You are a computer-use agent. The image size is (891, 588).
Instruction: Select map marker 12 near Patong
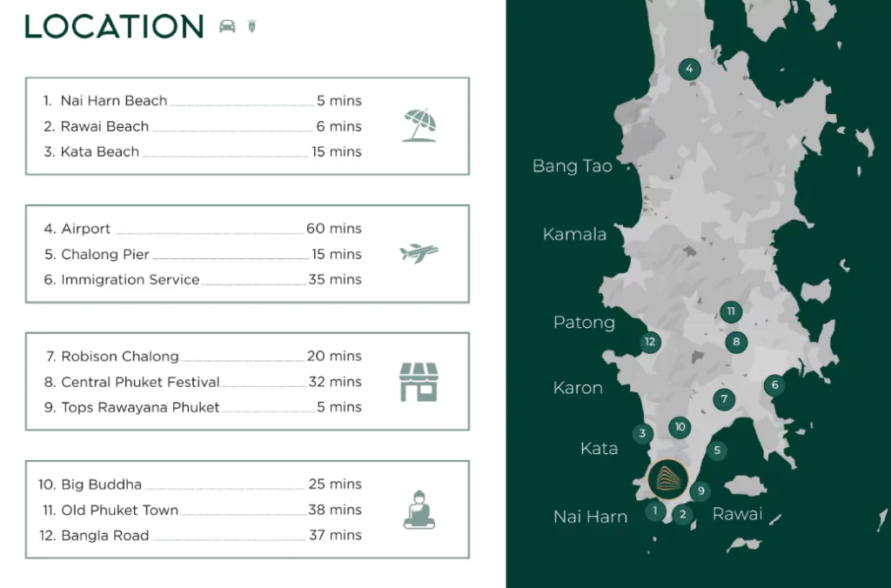pyautogui.click(x=649, y=342)
